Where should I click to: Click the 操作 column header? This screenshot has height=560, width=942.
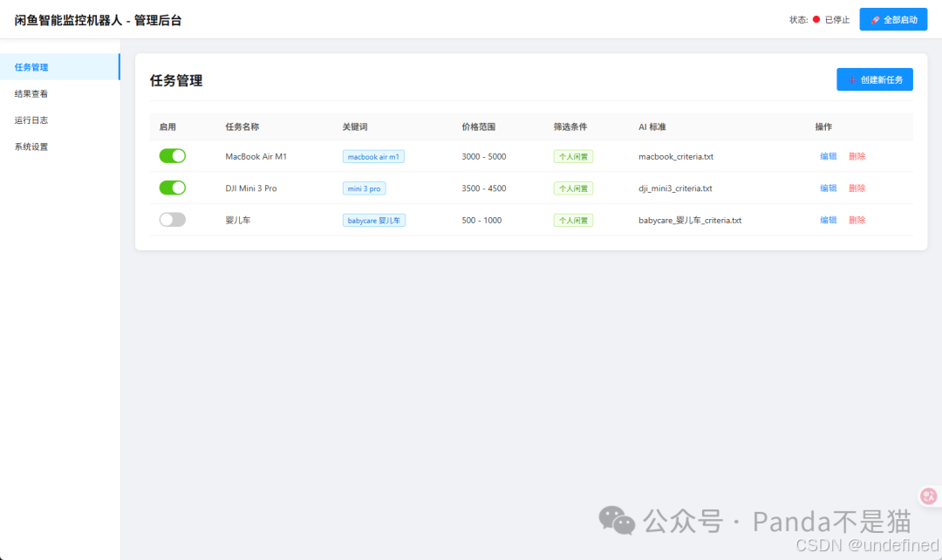pyautogui.click(x=823, y=126)
